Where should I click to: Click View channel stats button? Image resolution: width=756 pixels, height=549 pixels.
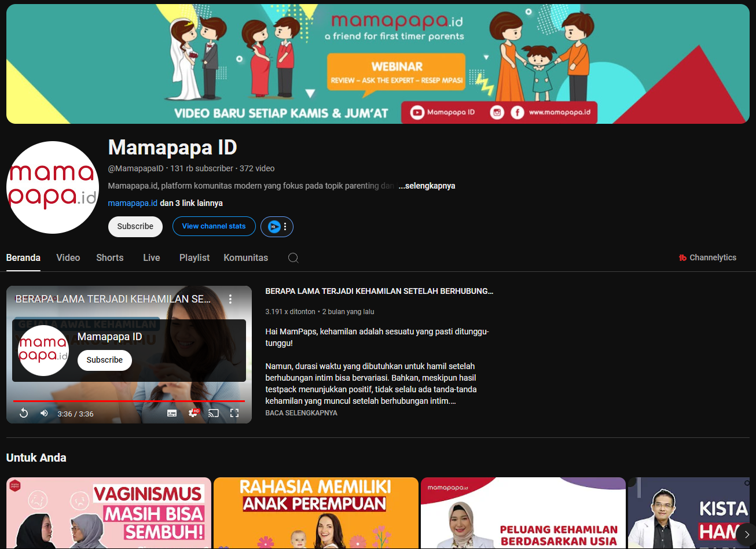coord(214,227)
